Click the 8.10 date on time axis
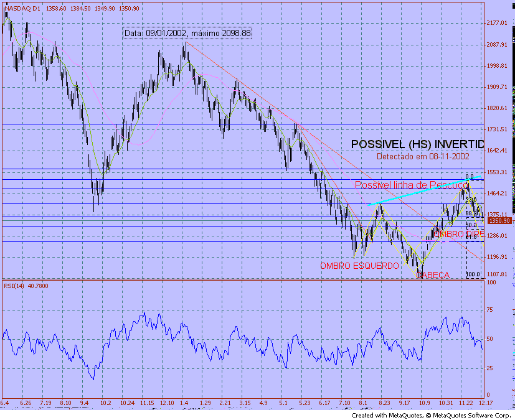The height and width of the screenshot is (420, 515). pyautogui.click(x=65, y=403)
